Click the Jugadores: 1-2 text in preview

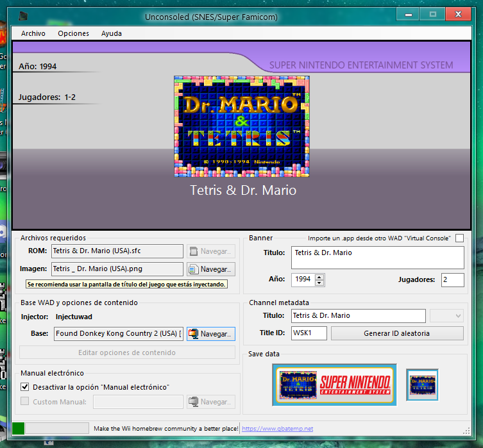click(47, 97)
